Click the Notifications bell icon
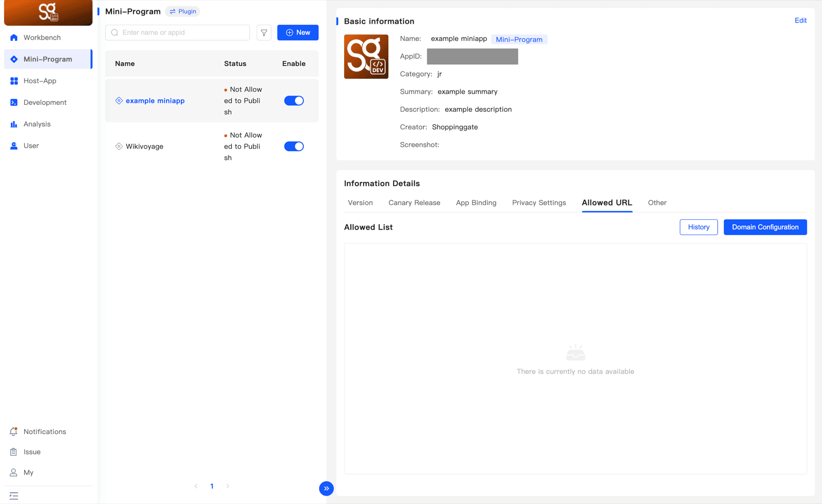Image resolution: width=822 pixels, height=504 pixels. 14,432
